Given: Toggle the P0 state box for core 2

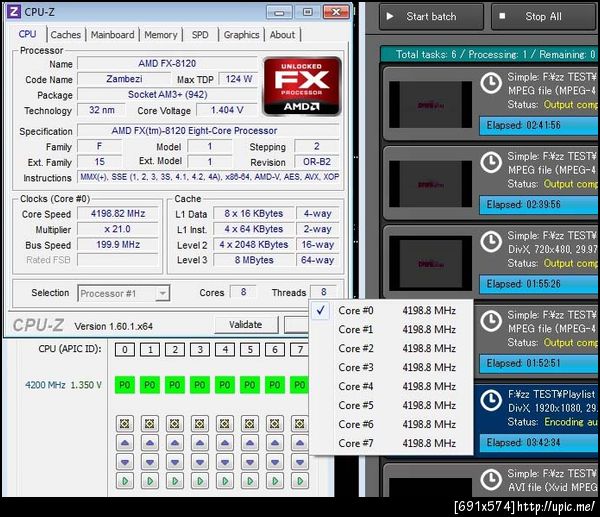Looking at the screenshot, I should (175, 385).
